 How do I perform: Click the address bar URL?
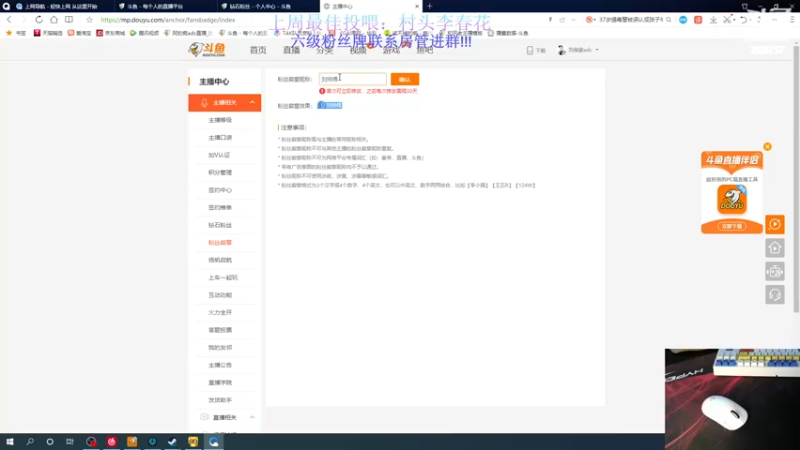pos(168,20)
